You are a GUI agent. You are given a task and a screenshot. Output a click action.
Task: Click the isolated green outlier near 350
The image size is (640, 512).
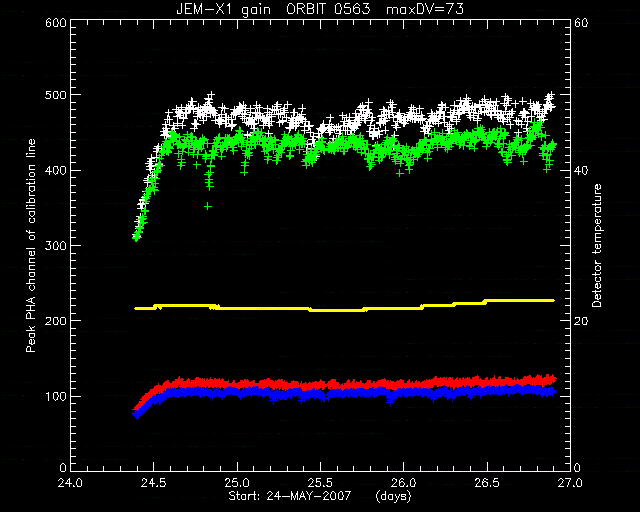[208, 206]
